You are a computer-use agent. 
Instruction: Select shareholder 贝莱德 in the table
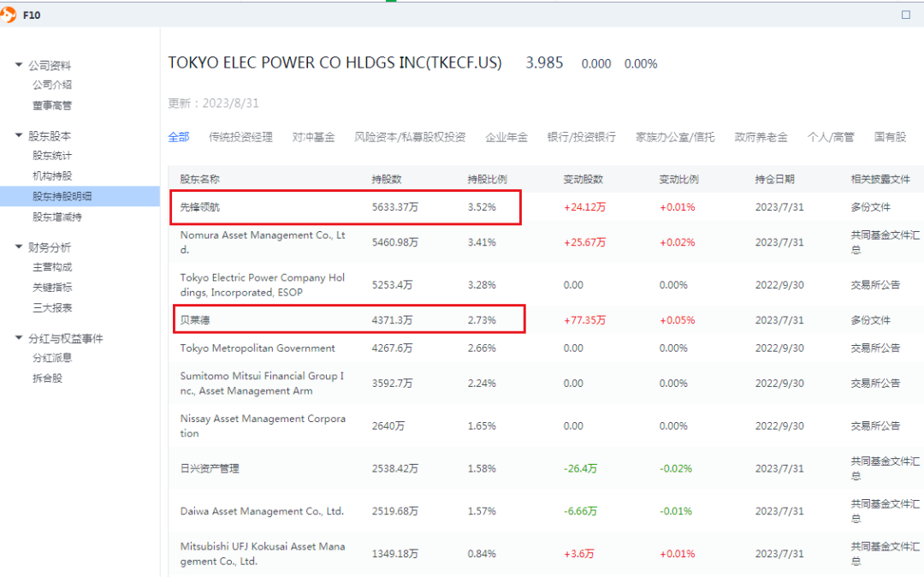point(195,320)
